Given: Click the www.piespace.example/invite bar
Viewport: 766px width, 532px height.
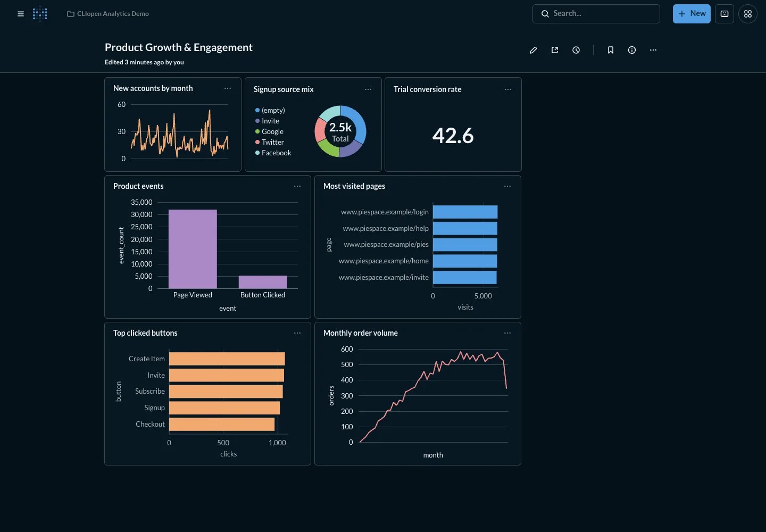Looking at the screenshot, I should click(464, 277).
